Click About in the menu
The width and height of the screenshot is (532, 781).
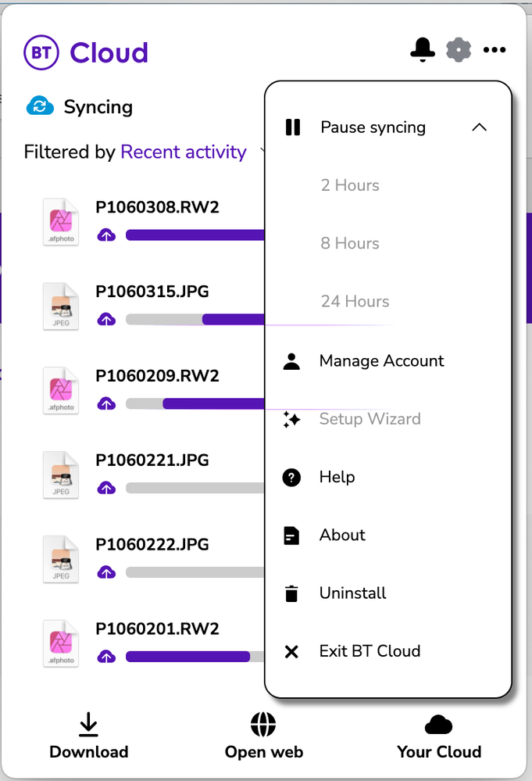(341, 536)
